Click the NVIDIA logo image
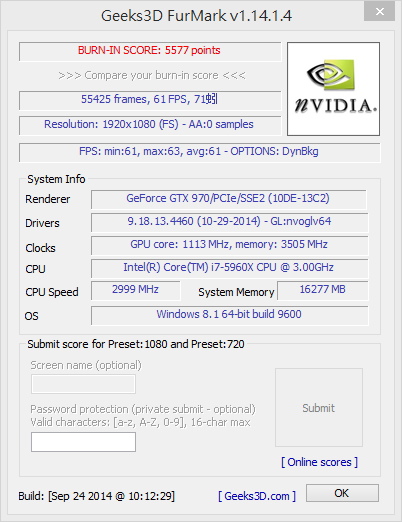 (x=333, y=89)
